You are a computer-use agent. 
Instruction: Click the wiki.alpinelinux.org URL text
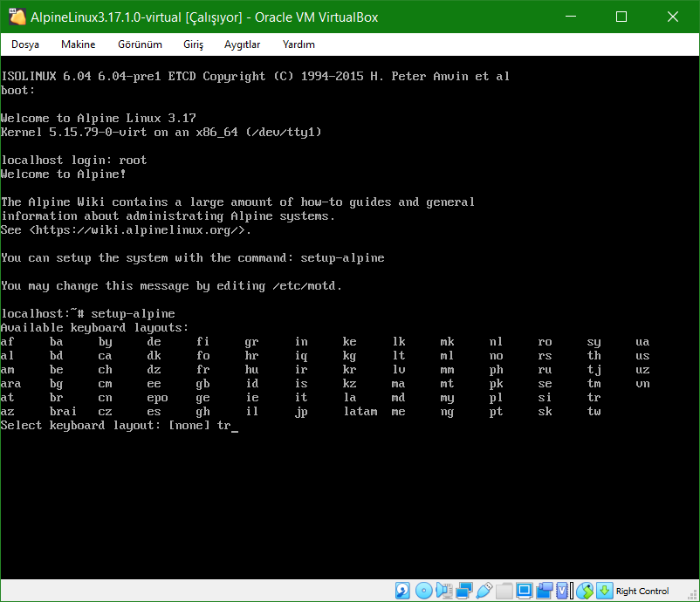(137, 230)
